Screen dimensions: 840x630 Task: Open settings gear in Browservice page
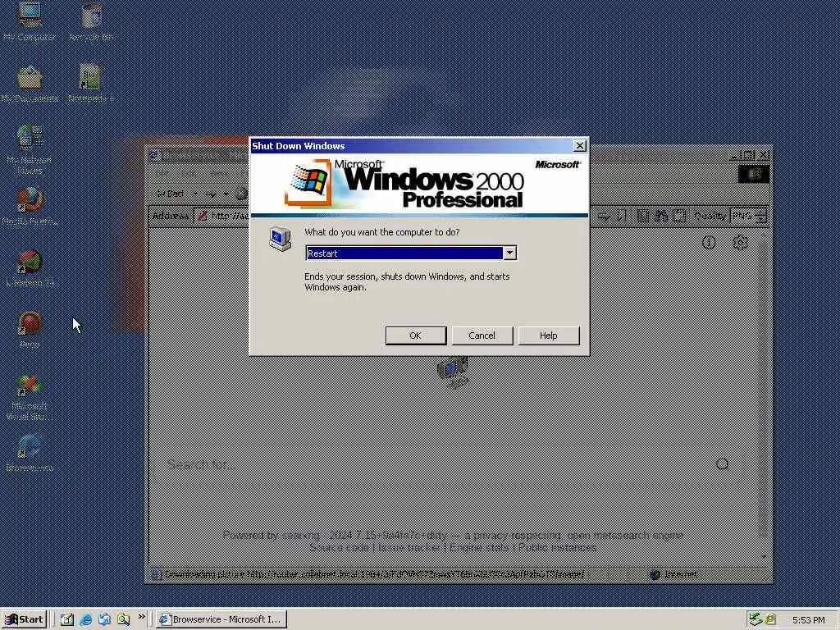point(741,243)
